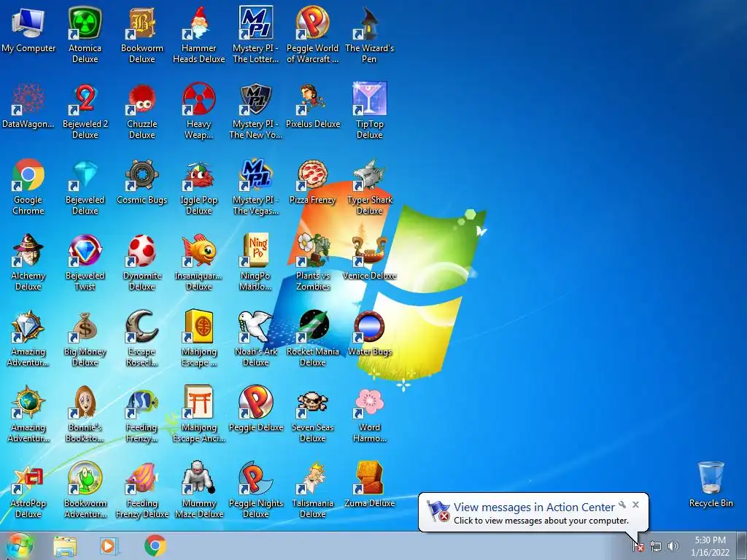Open Venice Deluxe shortcut
This screenshot has height=560, width=747.
coord(369,256)
